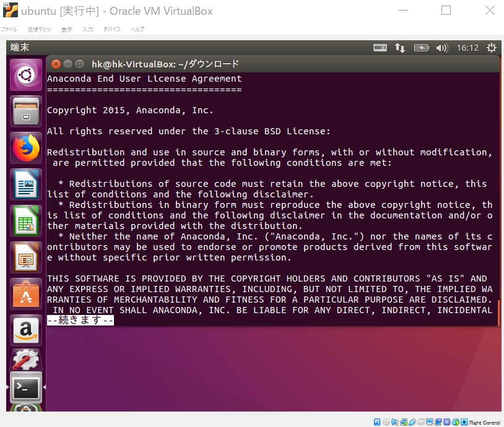The width and height of the screenshot is (504, 427).
Task: Open System Settings wrench-and-gear icon
Action: tap(26, 360)
